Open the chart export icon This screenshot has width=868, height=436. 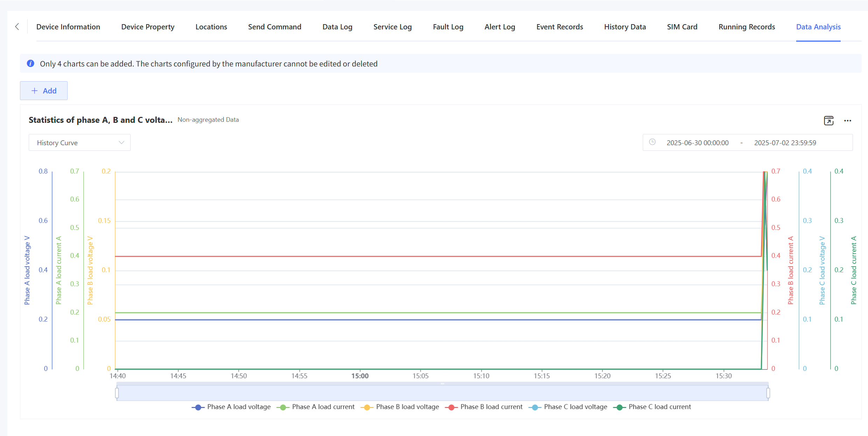pyautogui.click(x=828, y=121)
